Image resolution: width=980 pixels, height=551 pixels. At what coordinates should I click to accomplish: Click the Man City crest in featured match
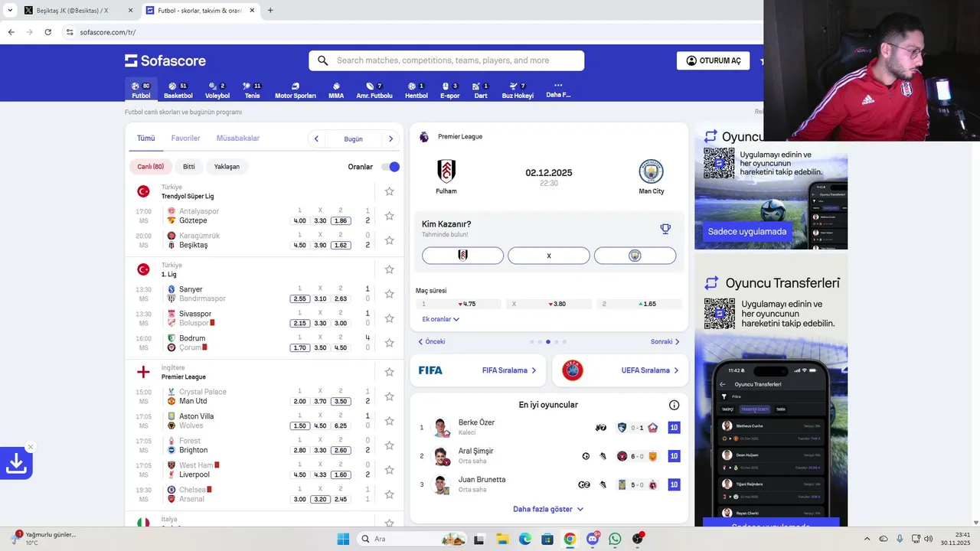click(652, 171)
